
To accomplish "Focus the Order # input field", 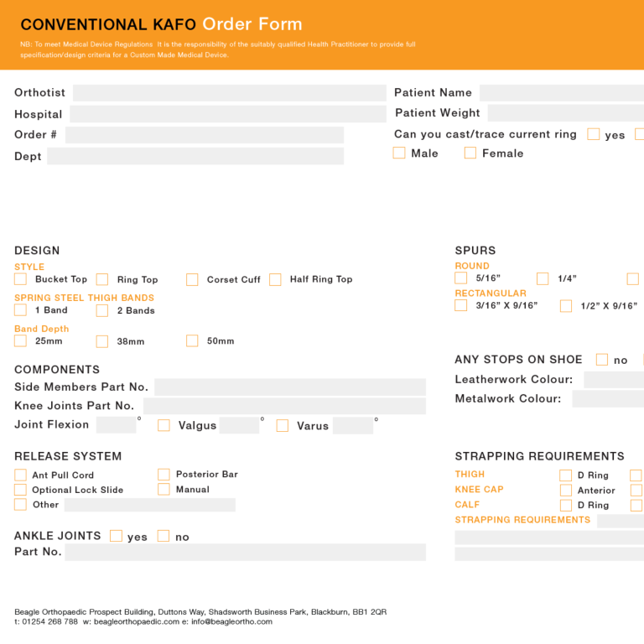I will (x=205, y=135).
